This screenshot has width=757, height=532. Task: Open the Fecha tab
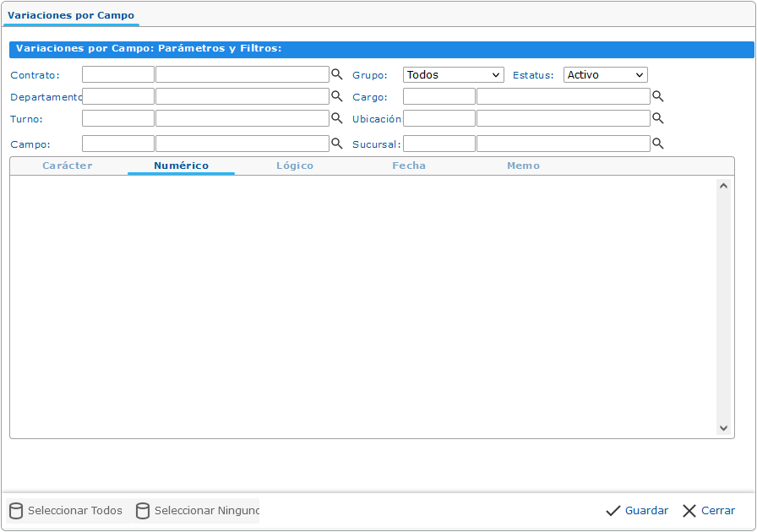click(x=409, y=166)
